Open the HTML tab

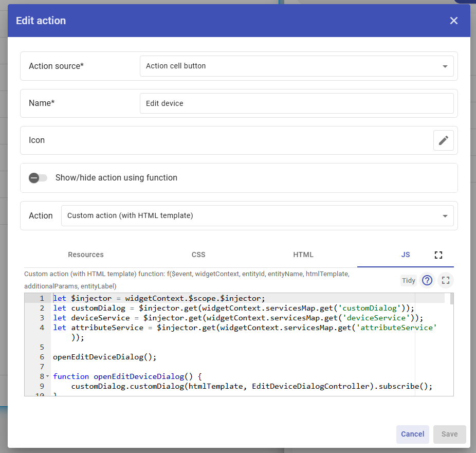(x=303, y=255)
